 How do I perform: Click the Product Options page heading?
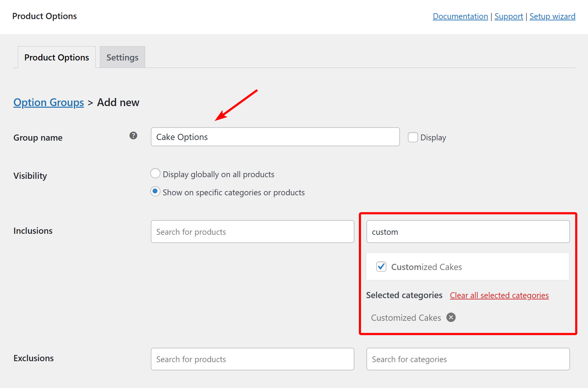click(44, 16)
